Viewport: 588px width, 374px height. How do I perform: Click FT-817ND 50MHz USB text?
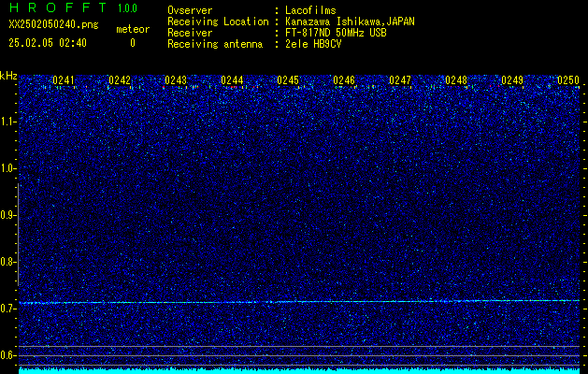coord(336,33)
